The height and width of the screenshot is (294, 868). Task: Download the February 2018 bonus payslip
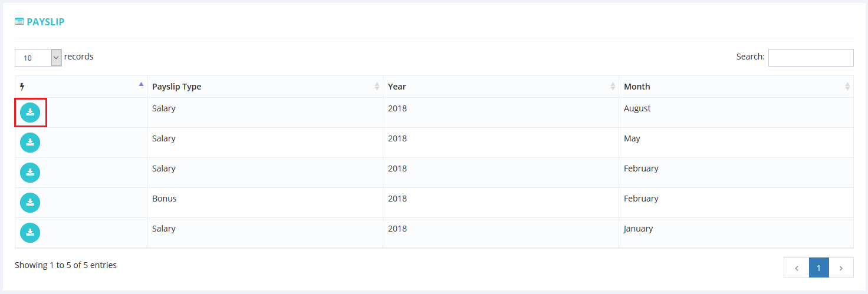[x=30, y=203]
